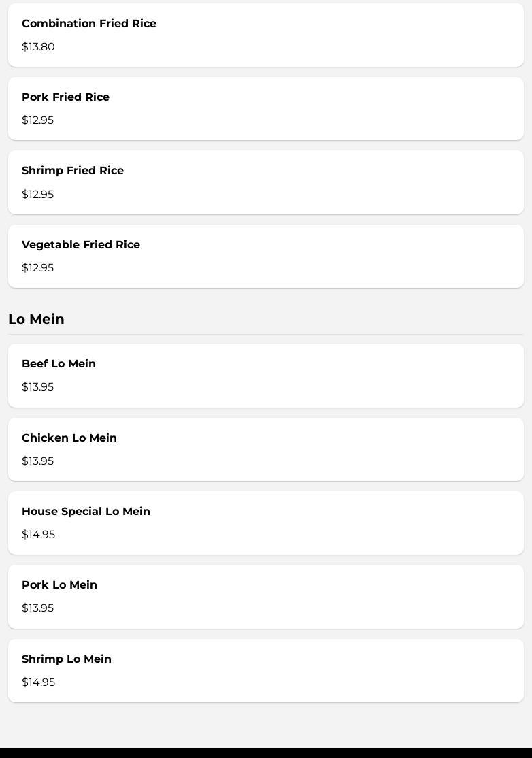Click the Chicken Lo Mein $13.95 price
The width and height of the screenshot is (532, 758).
coord(37,461)
